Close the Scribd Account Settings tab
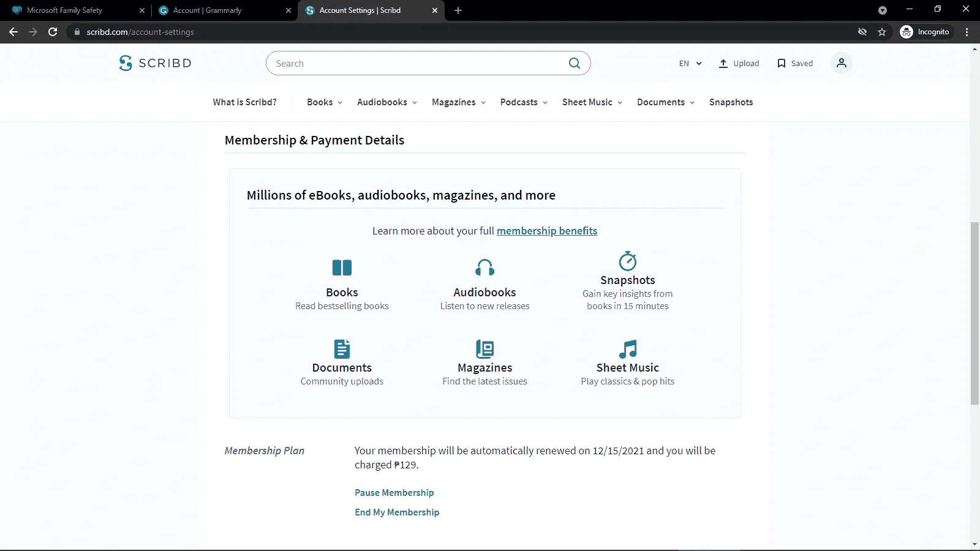 point(435,10)
